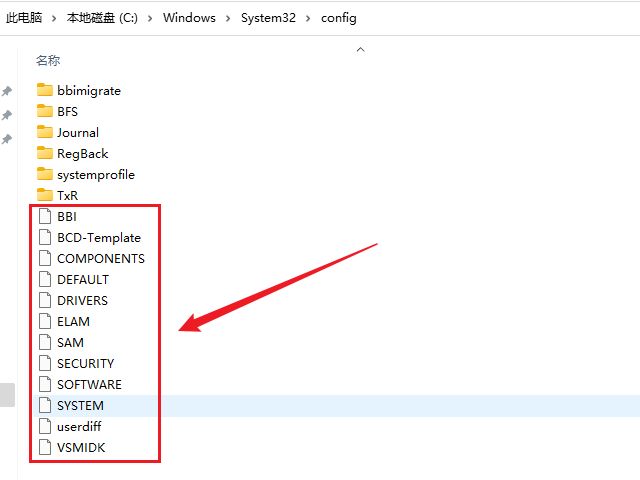Screen dimensions: 640x480
Task: Click the Journal folder icon
Action: coord(44,132)
